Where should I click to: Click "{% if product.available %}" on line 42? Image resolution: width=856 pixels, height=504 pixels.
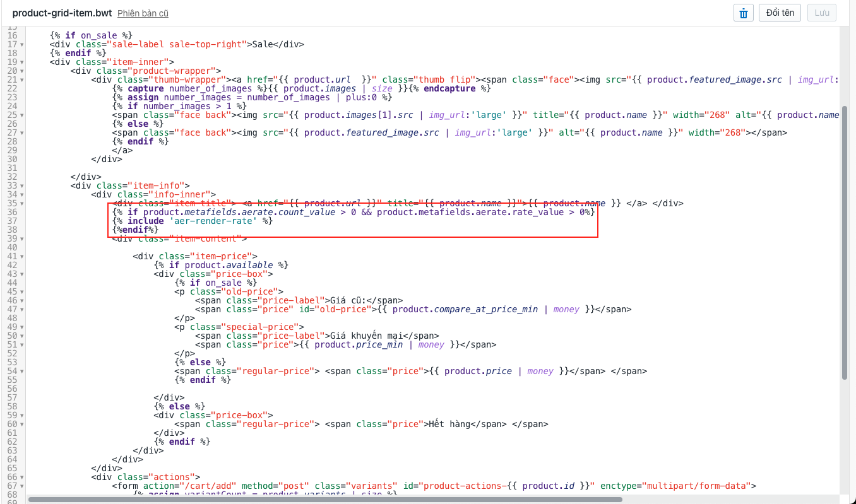221,265
